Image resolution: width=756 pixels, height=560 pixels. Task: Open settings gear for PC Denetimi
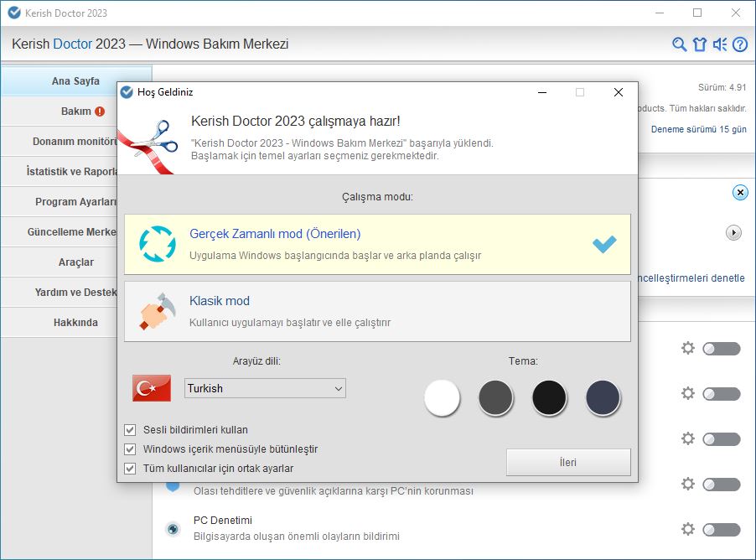688,529
